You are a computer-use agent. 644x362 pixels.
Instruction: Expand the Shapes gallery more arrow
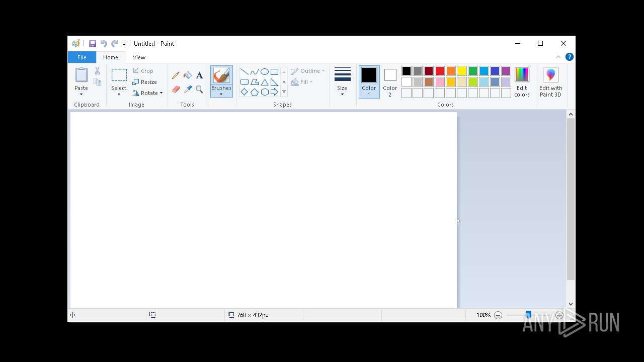[284, 92]
